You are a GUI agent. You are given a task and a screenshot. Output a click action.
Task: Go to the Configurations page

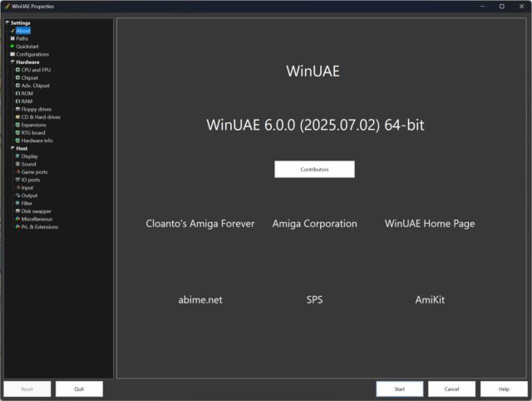pyautogui.click(x=32, y=54)
